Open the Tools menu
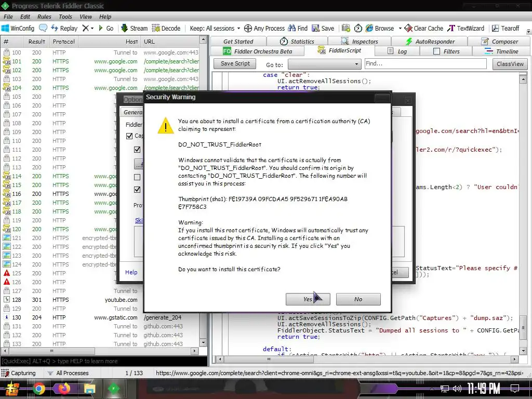This screenshot has width=532, height=399. [x=65, y=17]
